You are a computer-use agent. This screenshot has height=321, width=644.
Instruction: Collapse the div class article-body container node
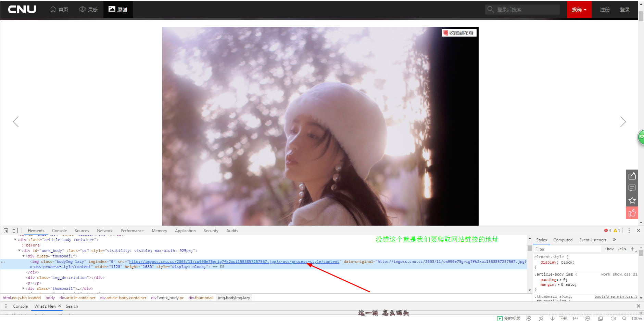click(x=15, y=240)
